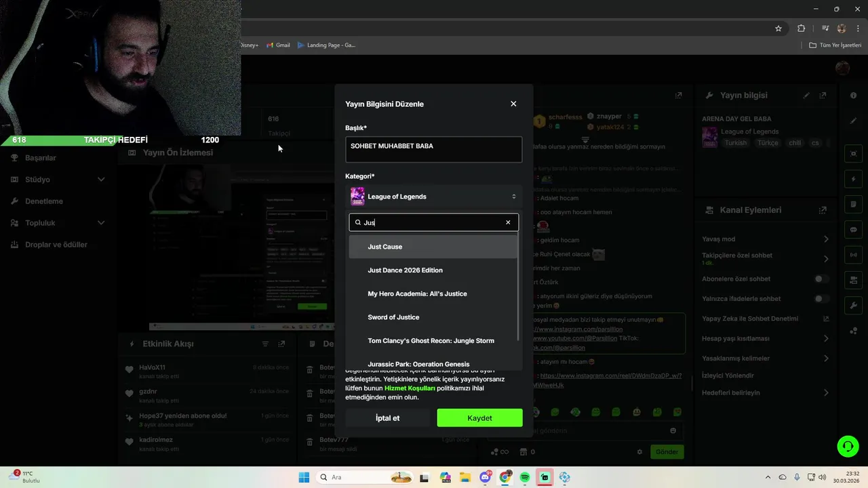Open the Landing Page bookmark
This screenshot has height=488, width=868.
click(326, 45)
